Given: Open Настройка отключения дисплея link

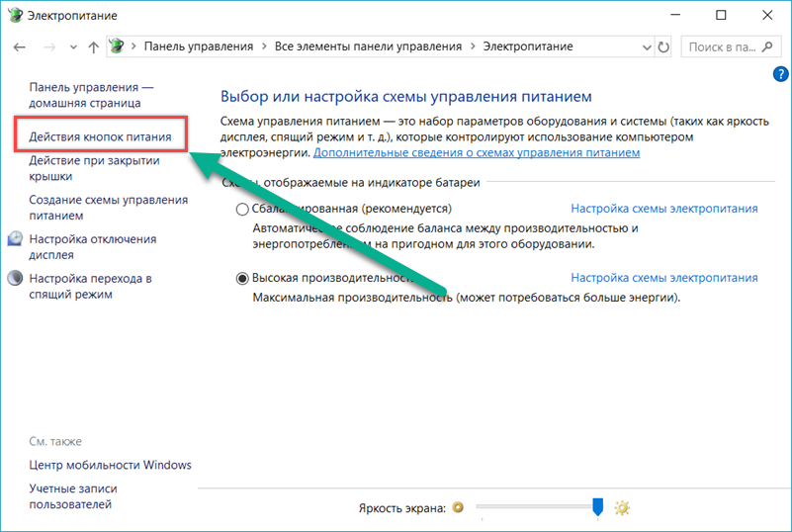Looking at the screenshot, I should 92,246.
